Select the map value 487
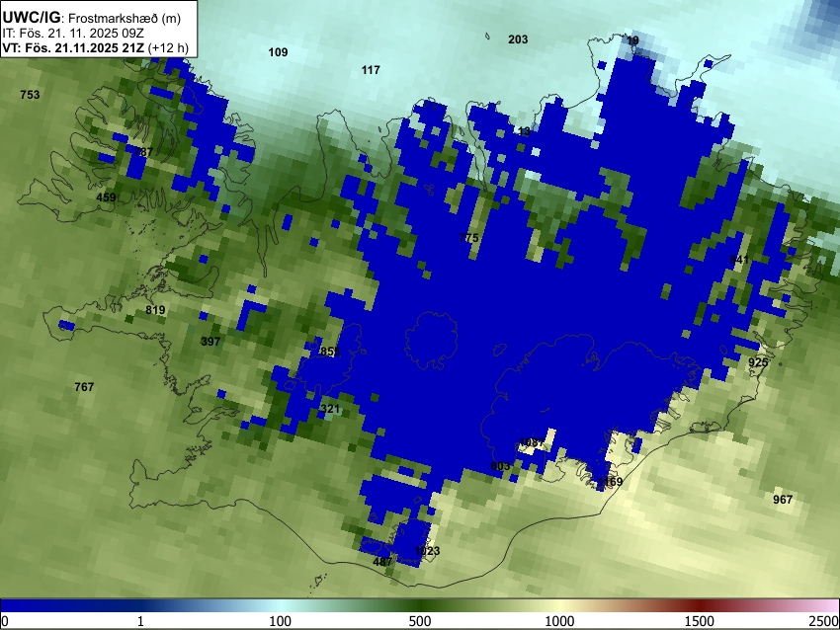This screenshot has width=840, height=630. click(382, 562)
